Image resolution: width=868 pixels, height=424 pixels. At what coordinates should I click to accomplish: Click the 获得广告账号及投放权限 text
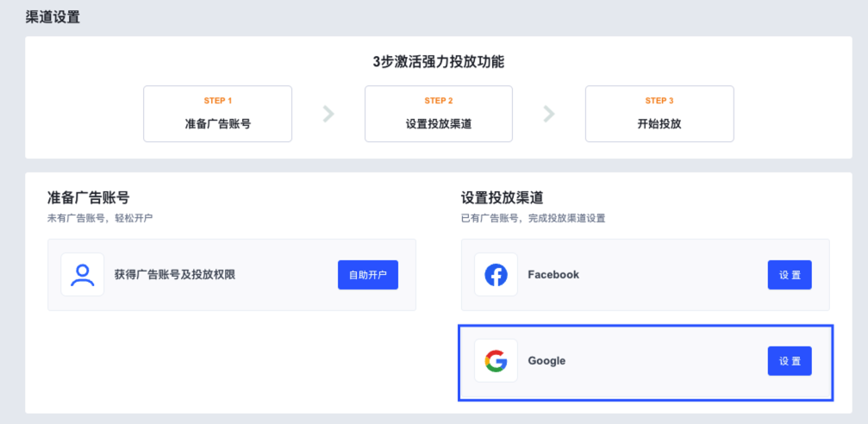tap(174, 275)
